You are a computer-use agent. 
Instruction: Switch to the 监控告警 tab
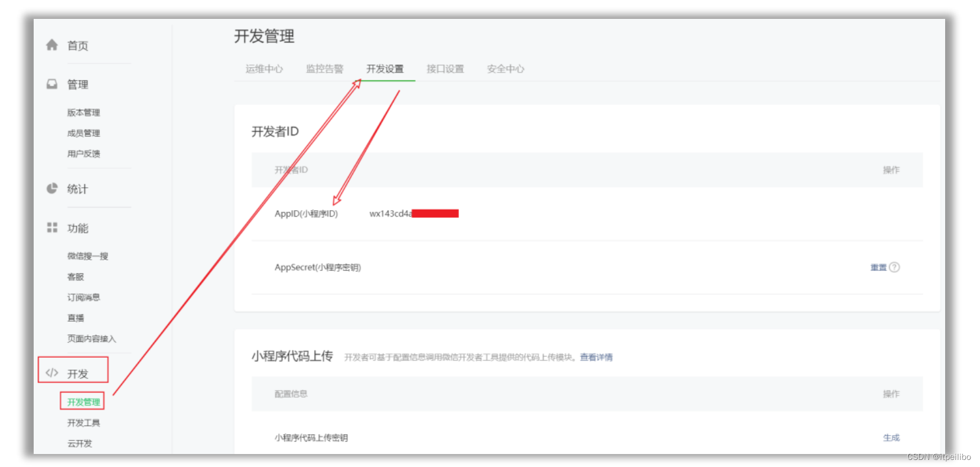pyautogui.click(x=324, y=68)
